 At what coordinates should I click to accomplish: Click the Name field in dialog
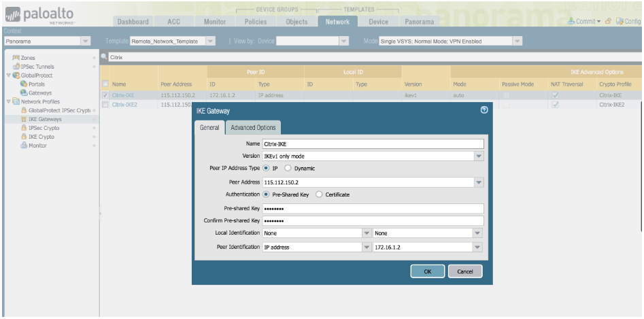(373, 144)
